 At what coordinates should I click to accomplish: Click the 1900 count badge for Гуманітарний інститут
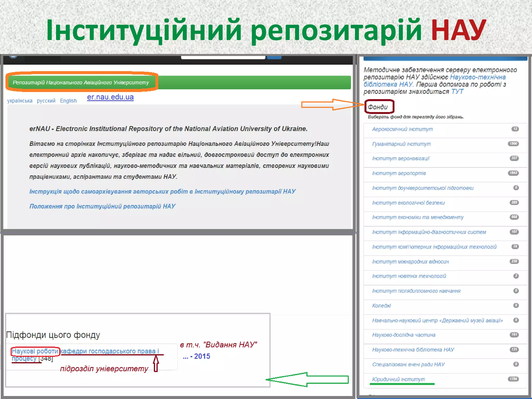coord(513,144)
